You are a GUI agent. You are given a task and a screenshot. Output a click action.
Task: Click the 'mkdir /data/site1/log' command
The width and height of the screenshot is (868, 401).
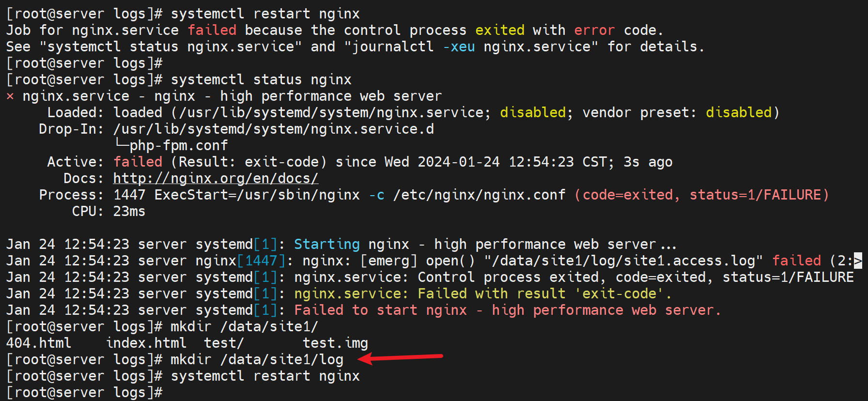[x=257, y=359]
